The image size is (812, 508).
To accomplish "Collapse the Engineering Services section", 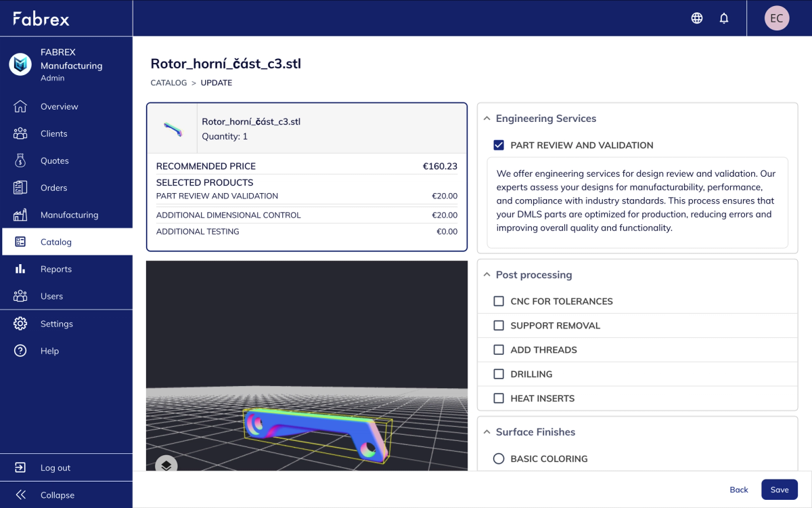I will pyautogui.click(x=487, y=119).
